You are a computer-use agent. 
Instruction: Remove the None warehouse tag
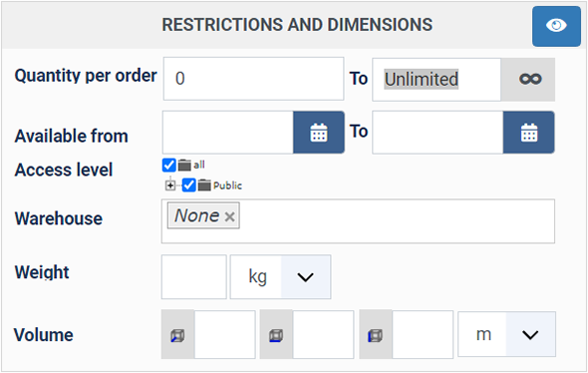(x=229, y=216)
